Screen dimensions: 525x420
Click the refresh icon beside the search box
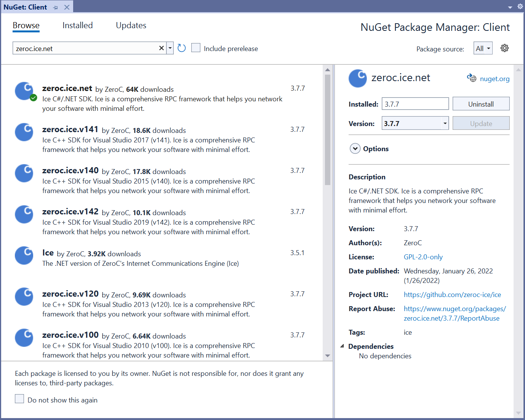(182, 48)
